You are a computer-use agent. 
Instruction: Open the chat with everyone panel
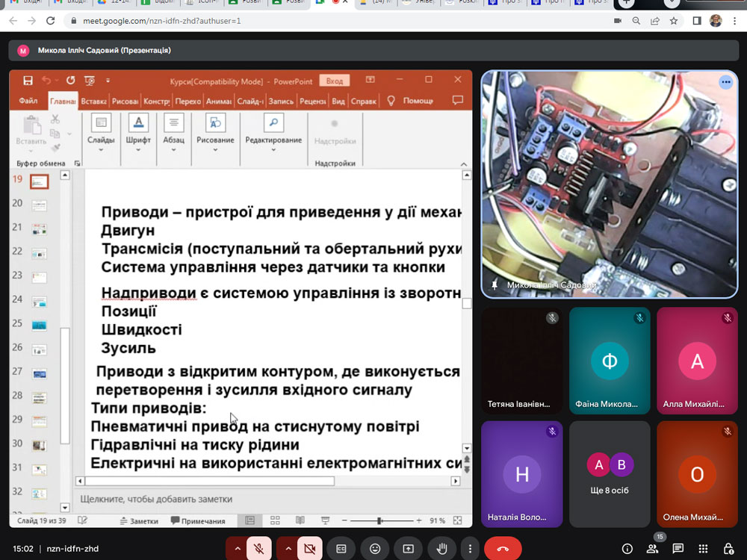pos(678,549)
